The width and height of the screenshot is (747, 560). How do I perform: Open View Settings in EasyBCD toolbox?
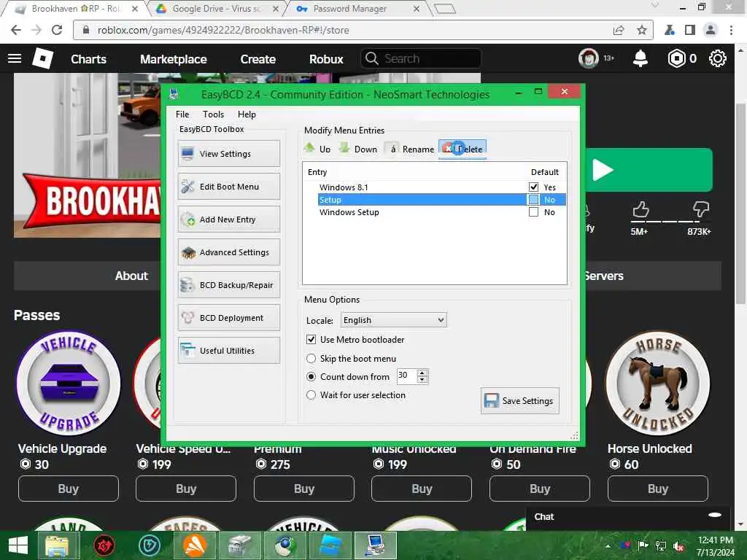coord(228,154)
